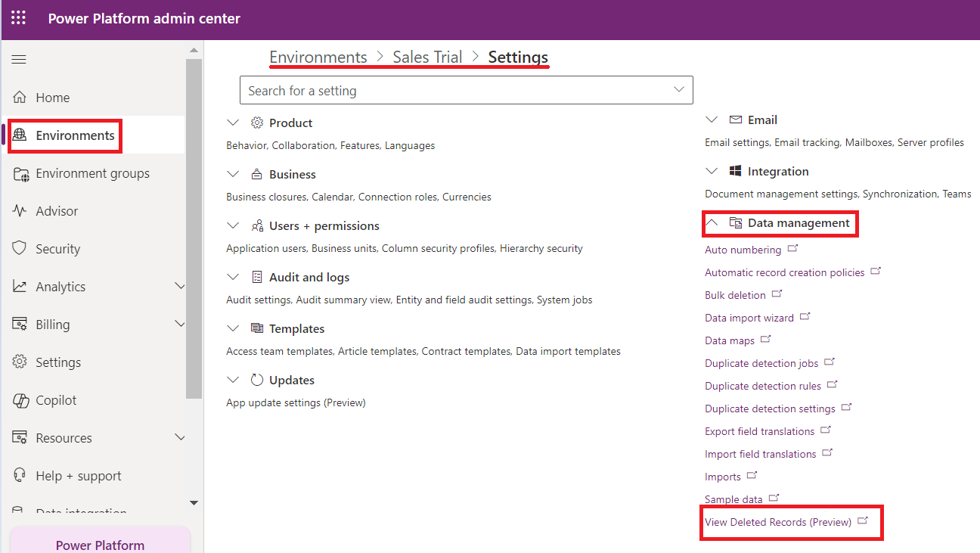Click the Resources icon in sidebar

pos(20,437)
